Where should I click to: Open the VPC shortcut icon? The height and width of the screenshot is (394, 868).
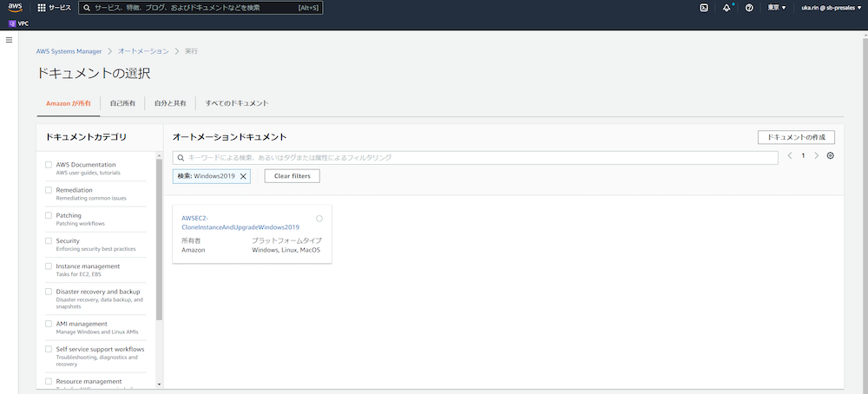pos(12,23)
